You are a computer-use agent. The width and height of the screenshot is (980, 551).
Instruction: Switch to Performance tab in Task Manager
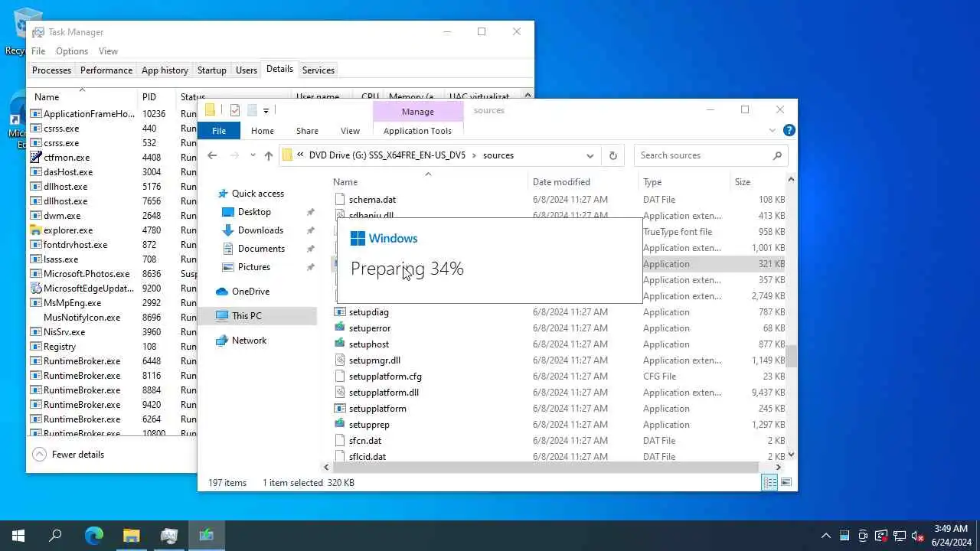coord(106,70)
